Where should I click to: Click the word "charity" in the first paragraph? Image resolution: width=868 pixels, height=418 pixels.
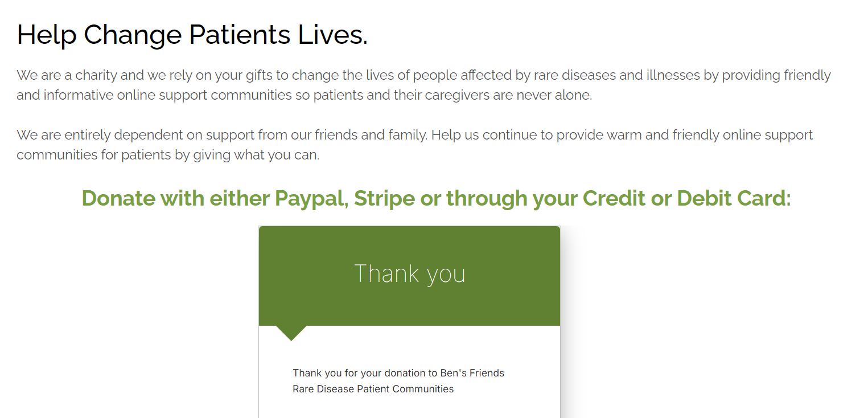tap(96, 75)
